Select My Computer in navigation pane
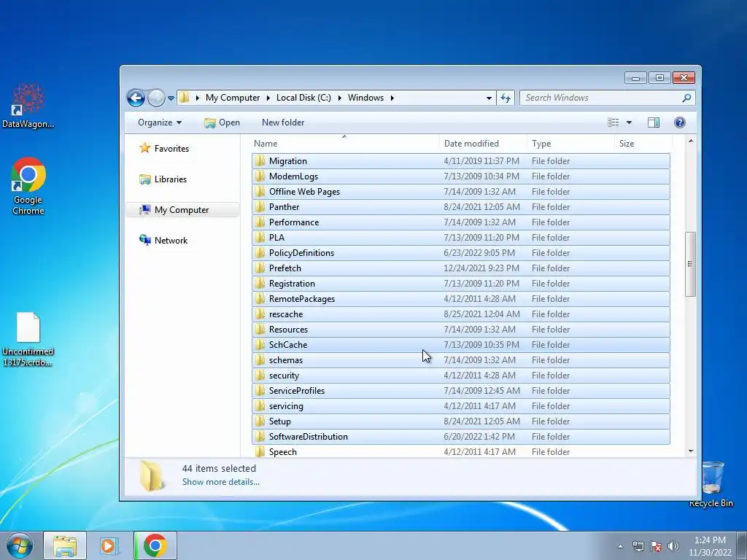The height and width of the screenshot is (560, 747). (x=182, y=210)
